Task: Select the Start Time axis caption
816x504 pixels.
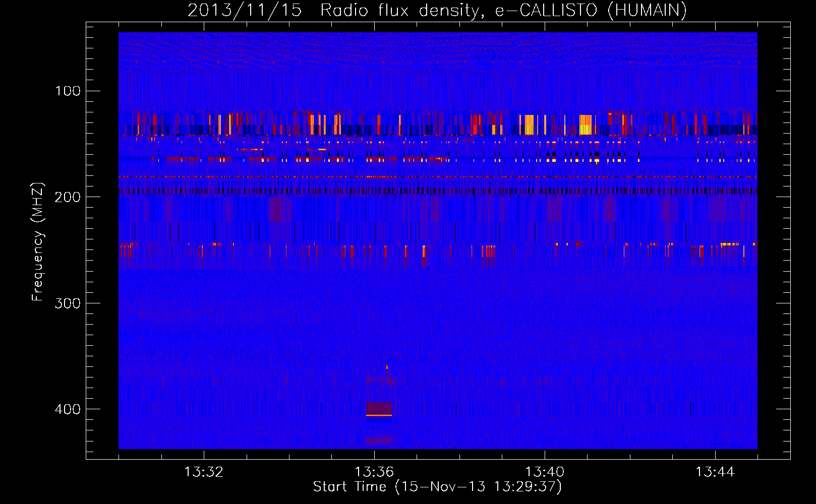Action: (x=437, y=487)
